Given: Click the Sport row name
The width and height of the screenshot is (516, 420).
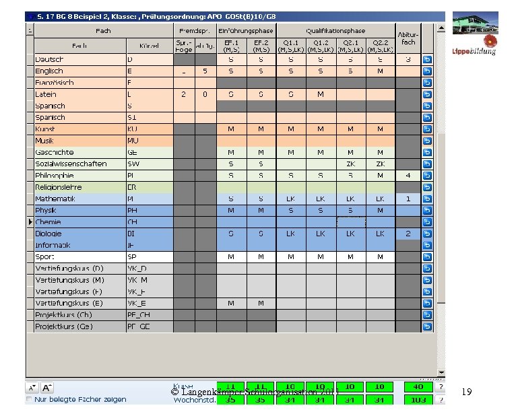Looking at the screenshot, I should pos(80,257).
